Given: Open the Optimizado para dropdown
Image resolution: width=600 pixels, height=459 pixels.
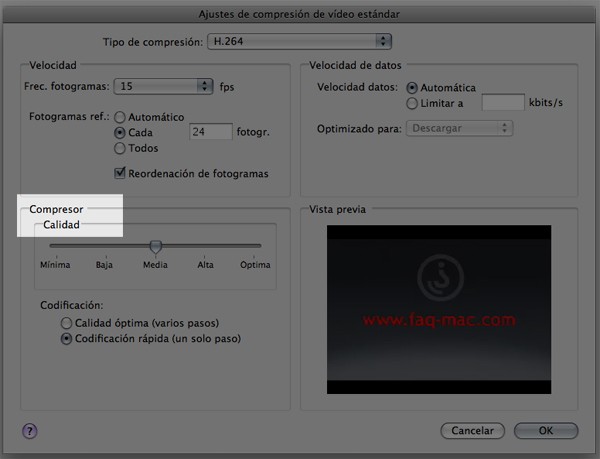Looking at the screenshot, I should pos(459,128).
